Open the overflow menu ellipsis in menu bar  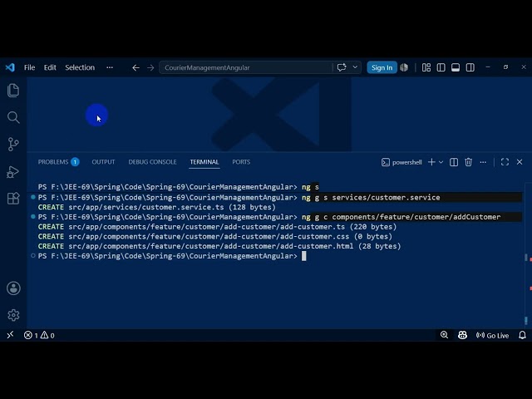coord(110,67)
